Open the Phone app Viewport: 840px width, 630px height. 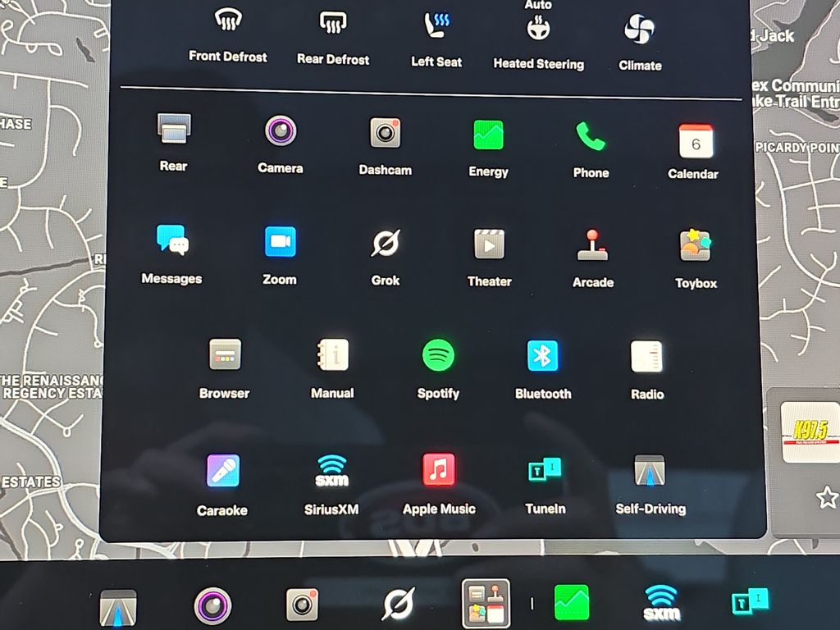coord(591,149)
